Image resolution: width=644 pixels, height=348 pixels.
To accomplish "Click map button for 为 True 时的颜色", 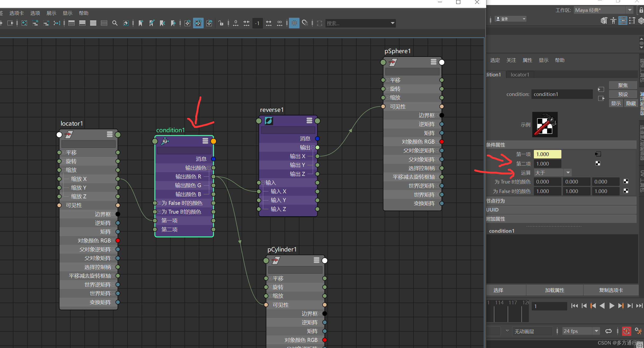I will point(626,181).
